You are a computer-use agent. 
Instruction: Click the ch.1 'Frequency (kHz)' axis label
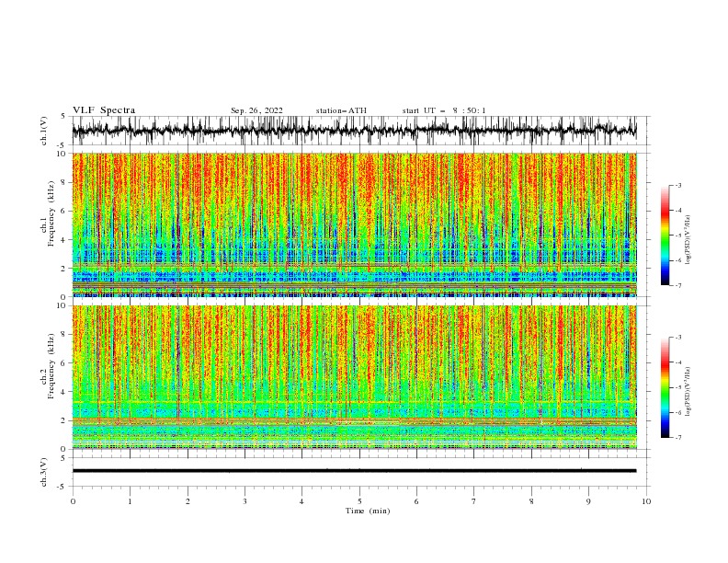(x=51, y=213)
